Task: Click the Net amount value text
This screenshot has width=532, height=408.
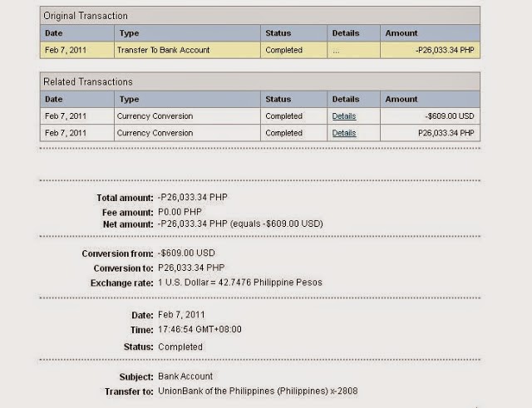Action: point(240,224)
